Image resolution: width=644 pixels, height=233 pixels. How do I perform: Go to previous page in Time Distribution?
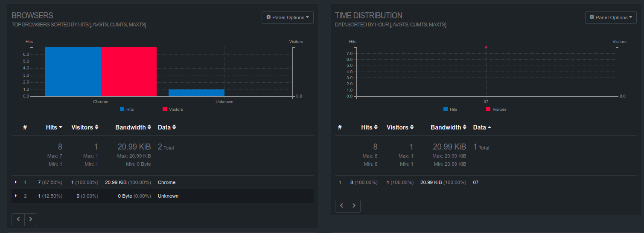[341, 206]
